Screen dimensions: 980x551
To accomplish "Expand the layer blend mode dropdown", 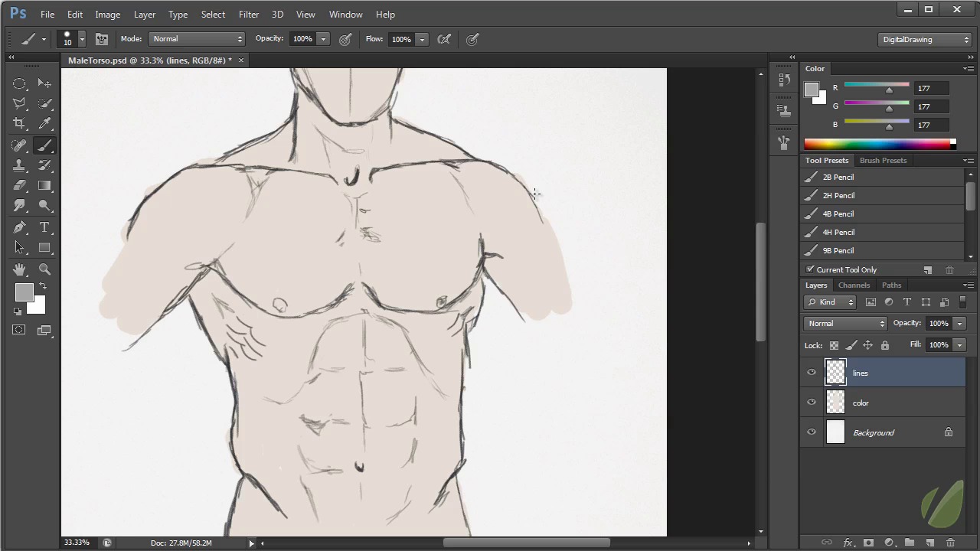I will pos(845,324).
